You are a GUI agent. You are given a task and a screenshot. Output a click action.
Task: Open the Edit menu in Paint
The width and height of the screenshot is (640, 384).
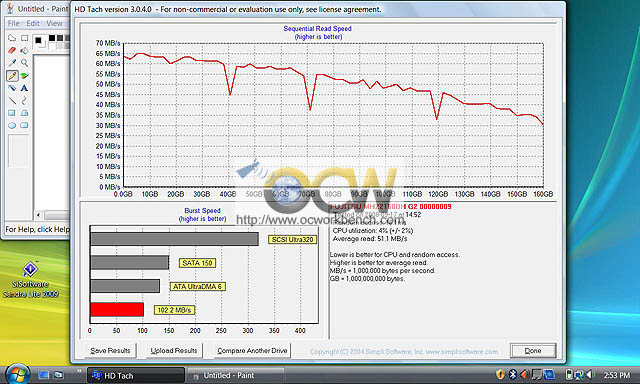tap(33, 23)
